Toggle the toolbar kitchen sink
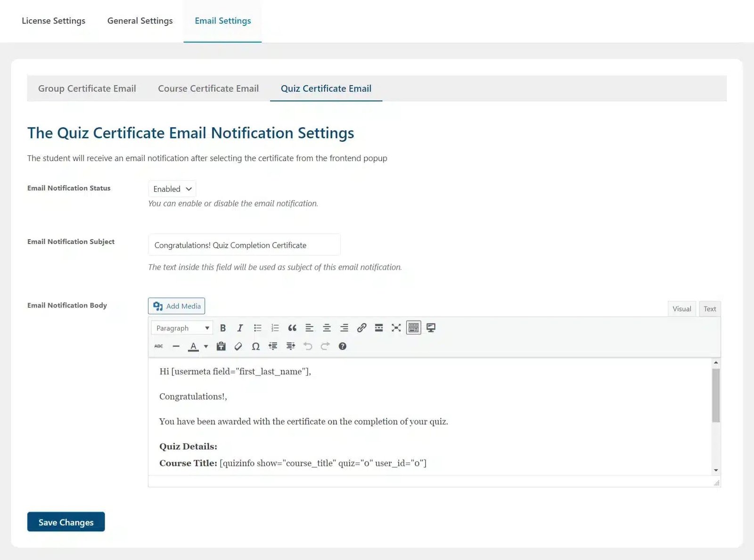Image resolution: width=754 pixels, height=560 pixels. [x=414, y=328]
